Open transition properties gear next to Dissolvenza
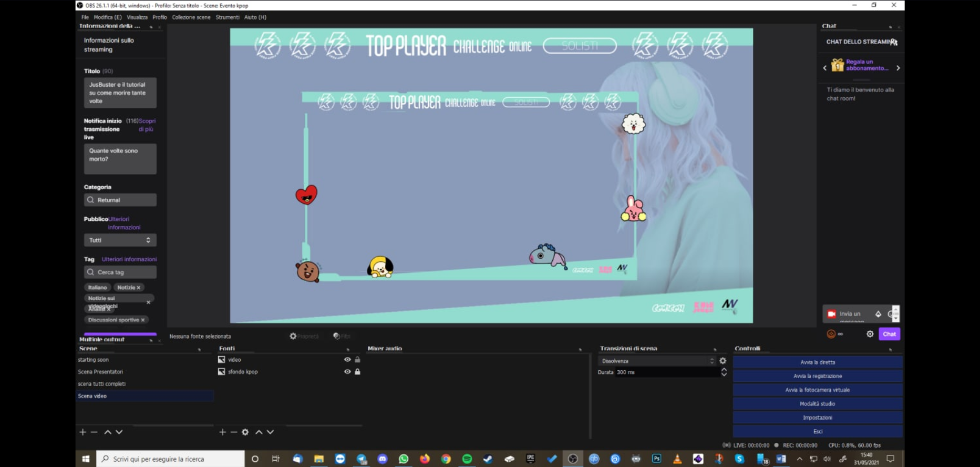980x467 pixels. 723,361
